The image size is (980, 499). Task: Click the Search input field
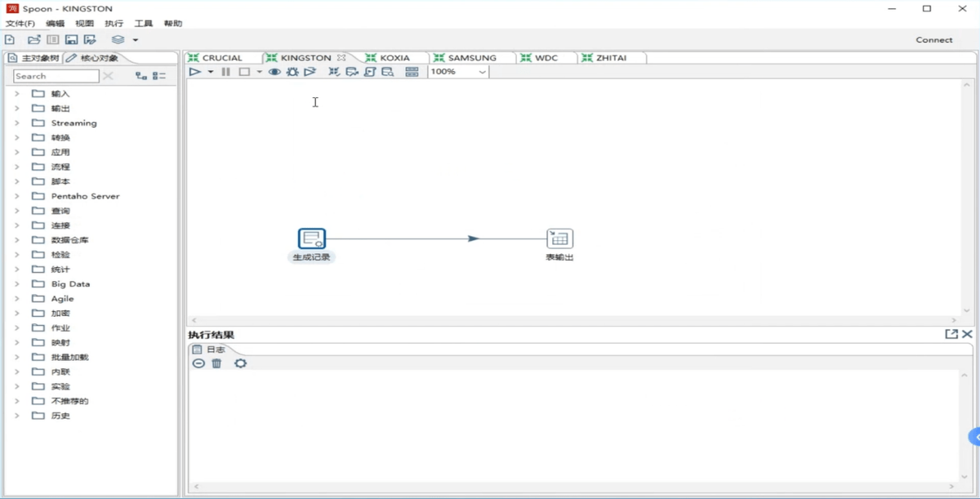pos(56,76)
